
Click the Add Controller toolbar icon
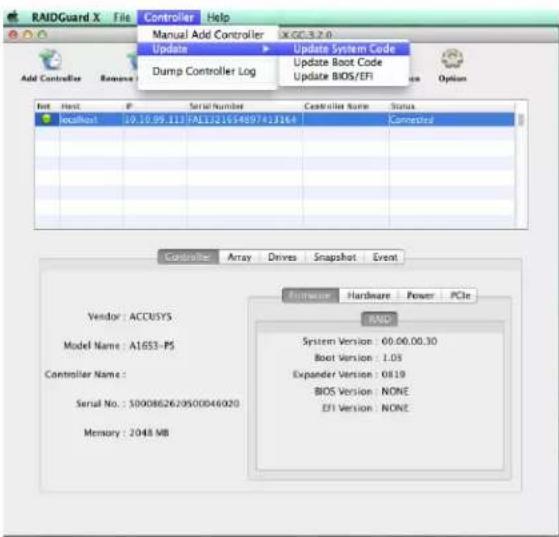point(51,60)
